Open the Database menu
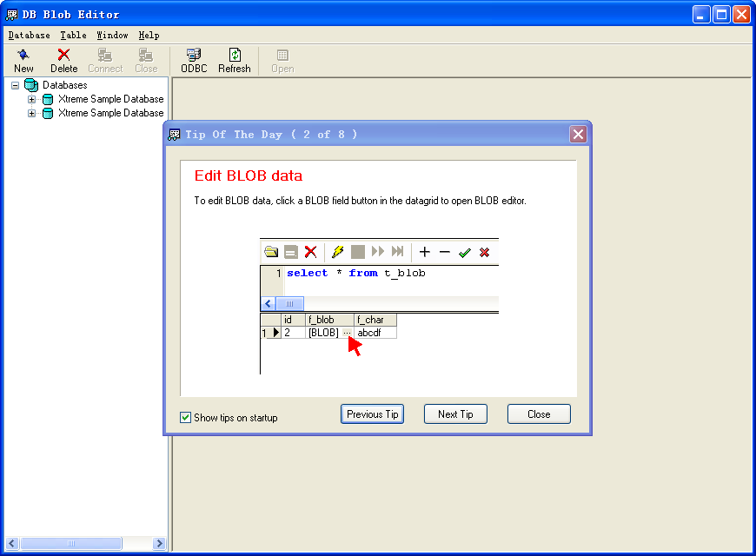Viewport: 756px width, 556px height. [x=29, y=36]
